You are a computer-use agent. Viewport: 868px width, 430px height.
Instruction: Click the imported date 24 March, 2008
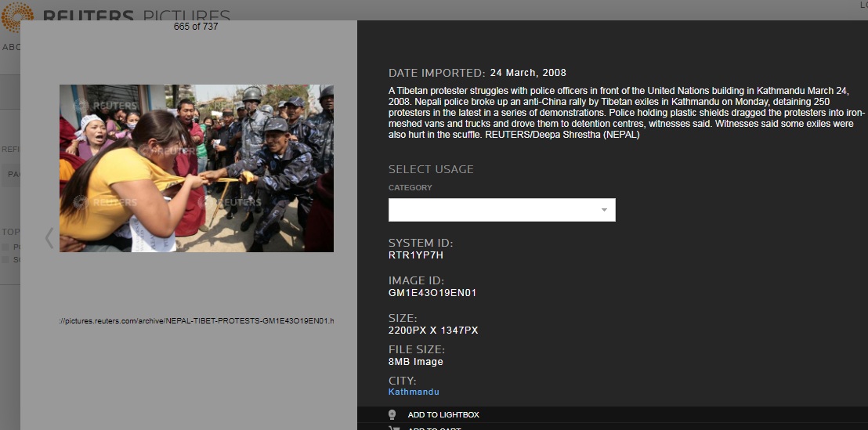[528, 73]
